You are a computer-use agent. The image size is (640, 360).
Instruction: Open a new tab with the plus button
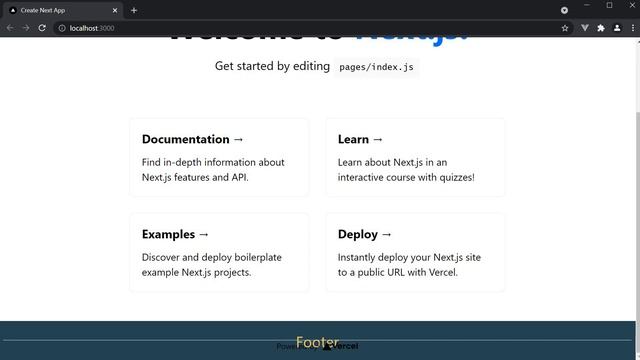134,10
